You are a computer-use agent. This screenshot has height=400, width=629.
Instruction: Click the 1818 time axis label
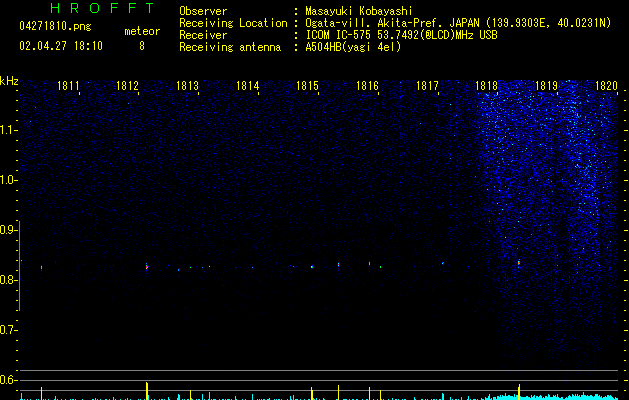(x=486, y=86)
